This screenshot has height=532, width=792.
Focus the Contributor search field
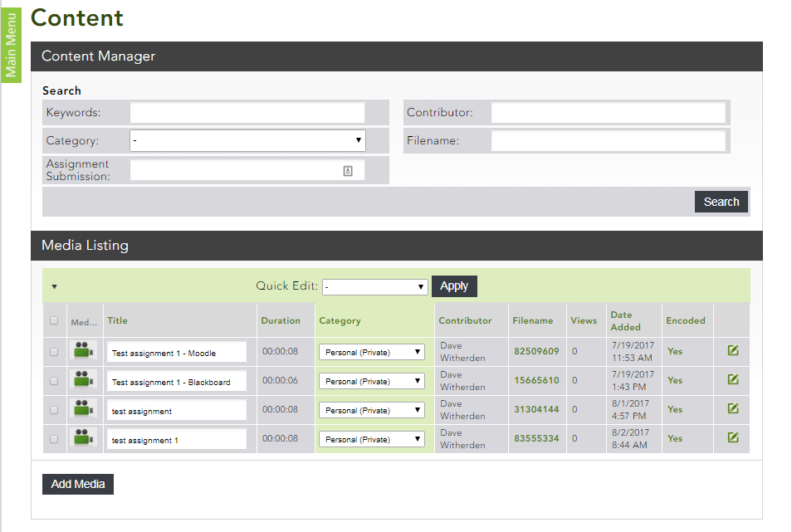pos(609,113)
